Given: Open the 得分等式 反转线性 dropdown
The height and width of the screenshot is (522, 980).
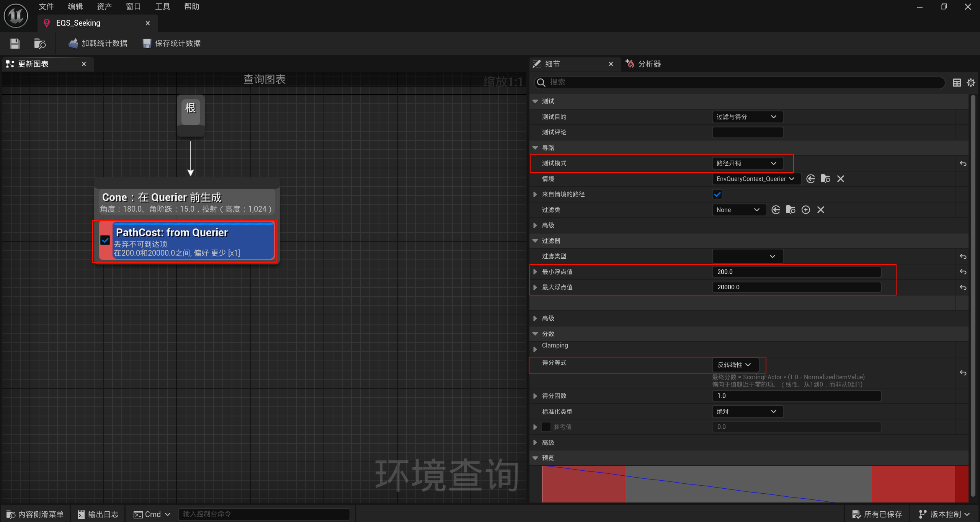Looking at the screenshot, I should tap(735, 365).
